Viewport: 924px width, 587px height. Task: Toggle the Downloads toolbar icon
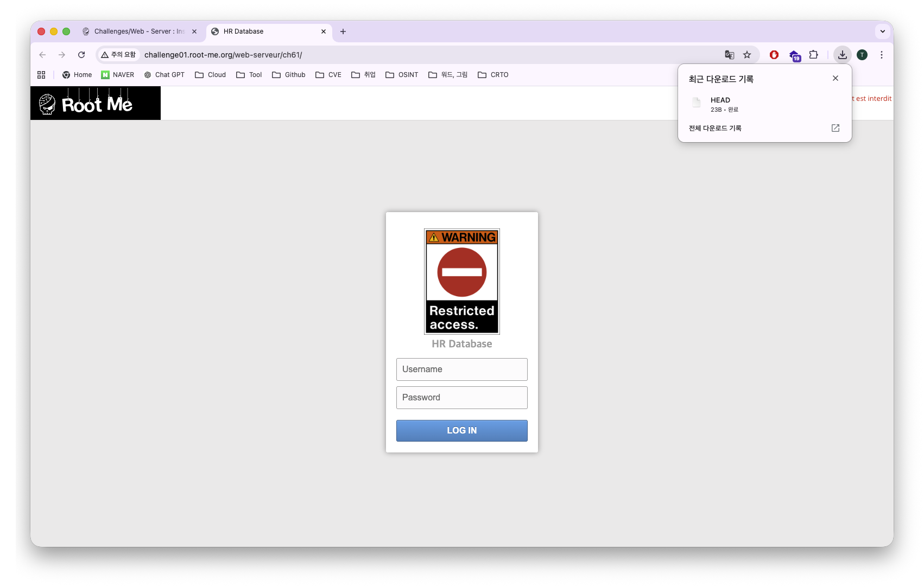842,55
